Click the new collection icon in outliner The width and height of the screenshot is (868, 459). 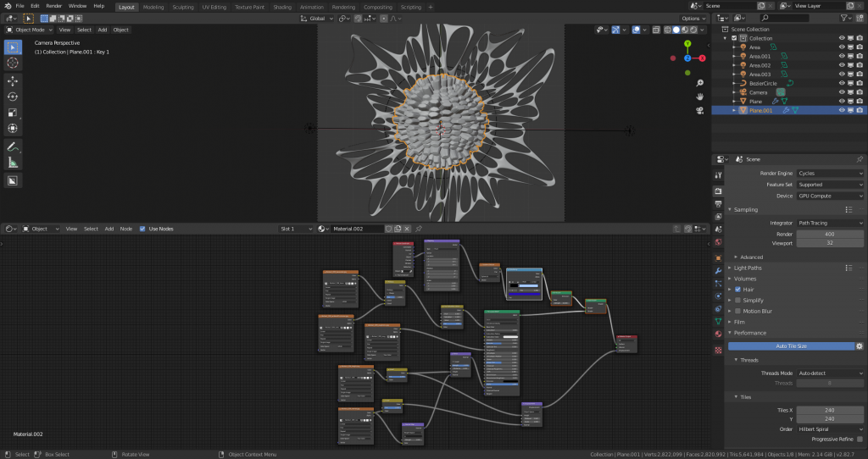point(860,19)
